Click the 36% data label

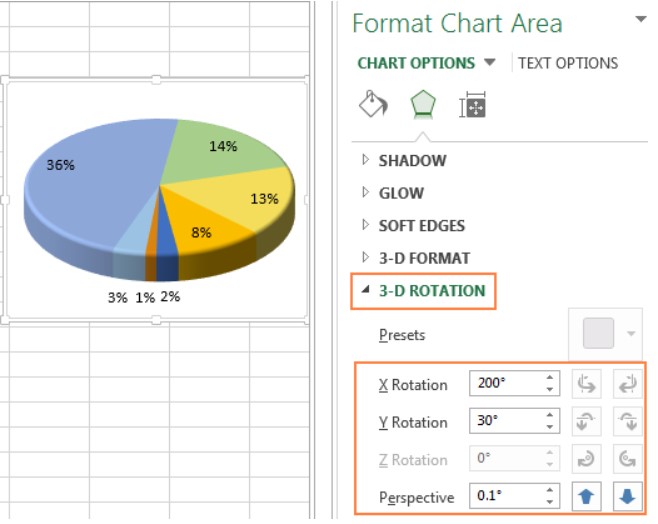[x=60, y=165]
